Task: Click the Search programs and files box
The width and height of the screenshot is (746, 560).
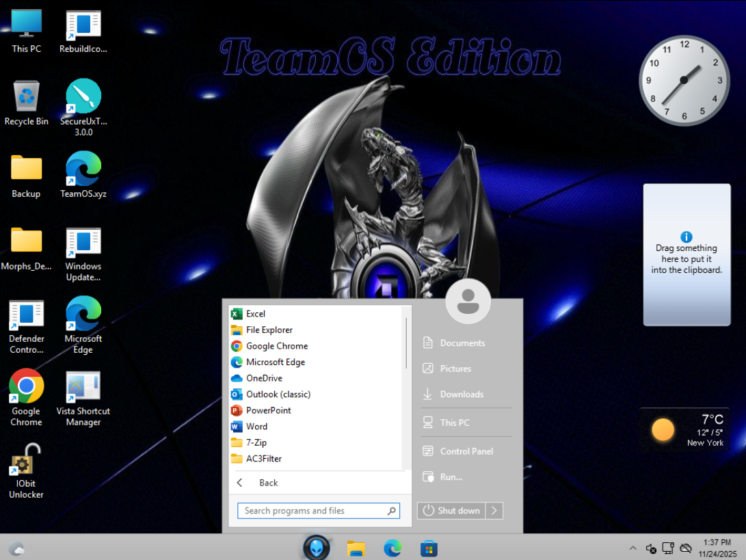Action: pos(311,511)
